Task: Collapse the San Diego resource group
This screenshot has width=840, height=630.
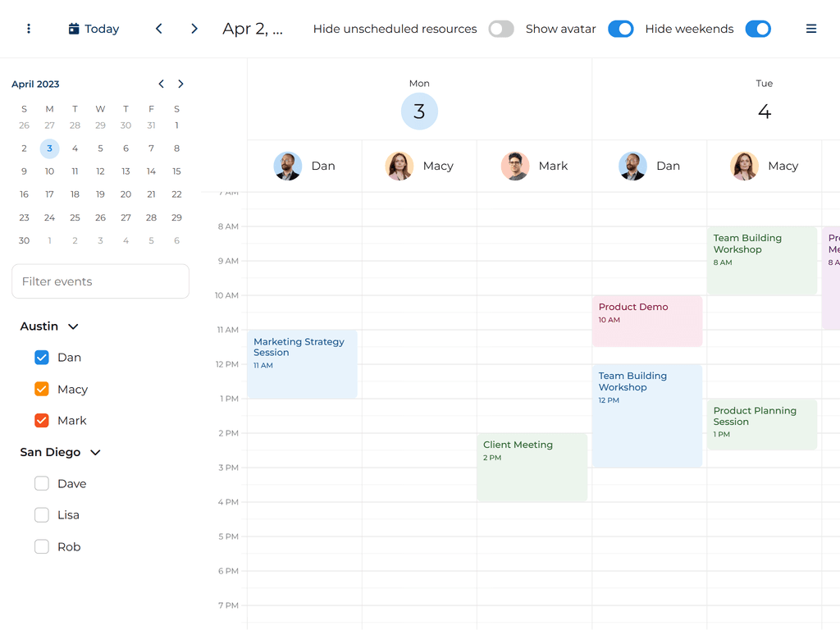Action: [x=94, y=452]
